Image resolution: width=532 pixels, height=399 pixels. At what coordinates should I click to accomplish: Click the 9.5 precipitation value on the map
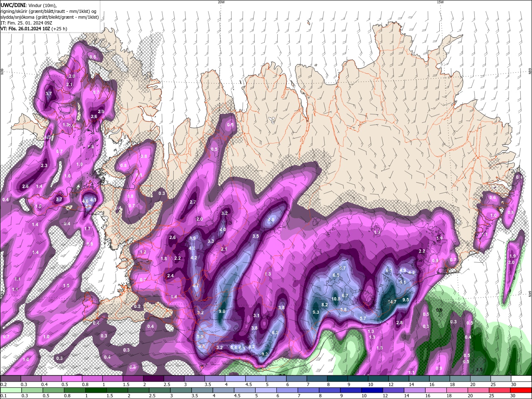click(406, 300)
